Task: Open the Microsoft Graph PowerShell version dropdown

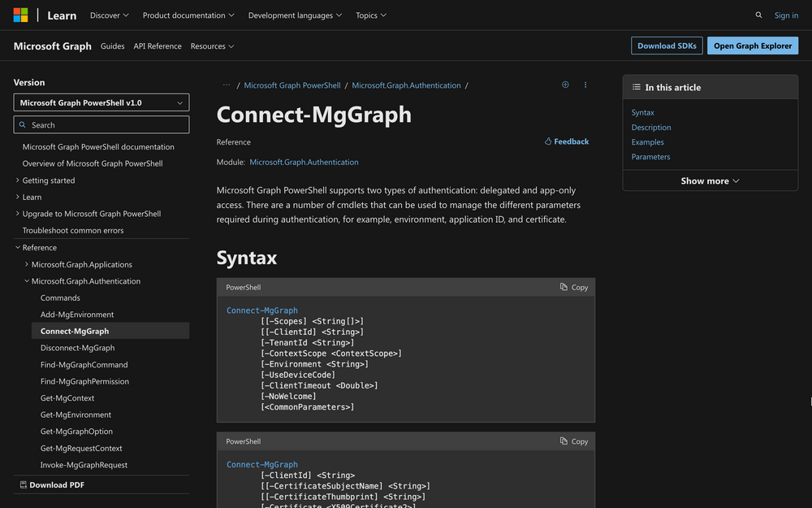Action: pyautogui.click(x=101, y=102)
